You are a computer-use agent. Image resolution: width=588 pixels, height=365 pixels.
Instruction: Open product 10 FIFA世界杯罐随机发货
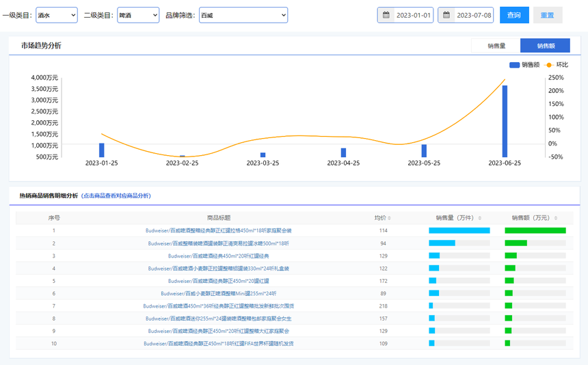coord(219,344)
